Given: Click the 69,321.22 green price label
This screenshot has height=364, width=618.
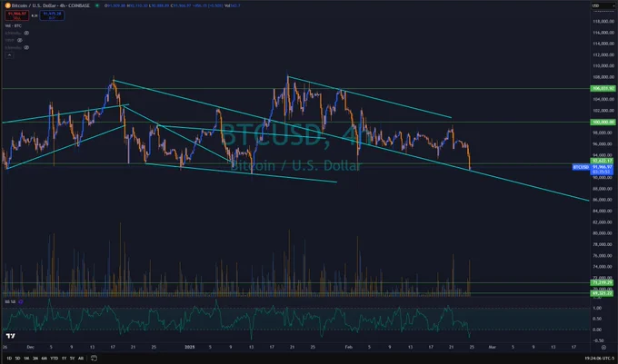Looking at the screenshot, I should coord(602,293).
